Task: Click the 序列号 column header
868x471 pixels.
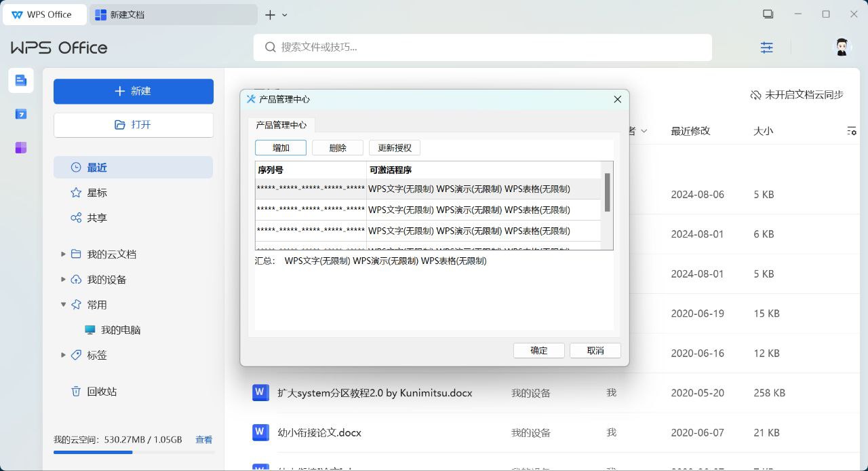Action: (x=311, y=170)
